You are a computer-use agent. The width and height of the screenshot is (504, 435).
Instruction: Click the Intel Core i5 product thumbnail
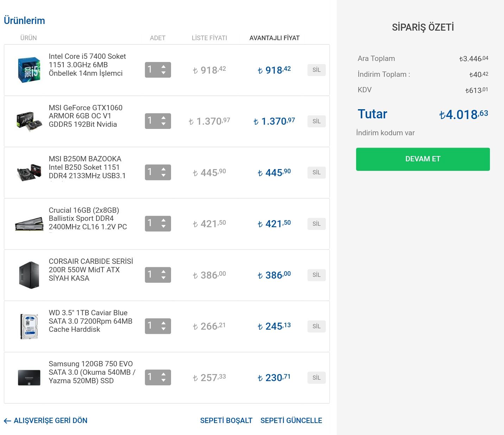(29, 70)
